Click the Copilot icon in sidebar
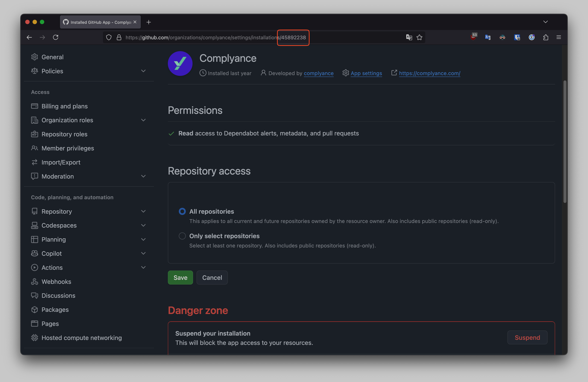The height and width of the screenshot is (382, 588). [35, 253]
